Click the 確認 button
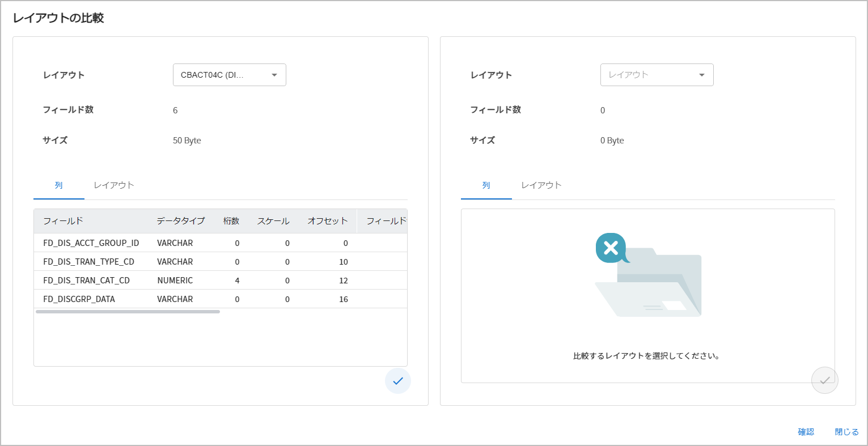The image size is (868, 446). pos(806,432)
